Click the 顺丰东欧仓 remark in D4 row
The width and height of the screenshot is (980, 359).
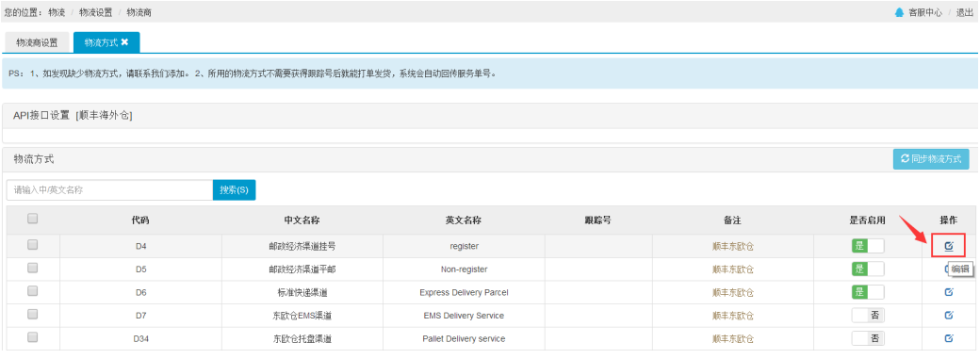point(732,246)
